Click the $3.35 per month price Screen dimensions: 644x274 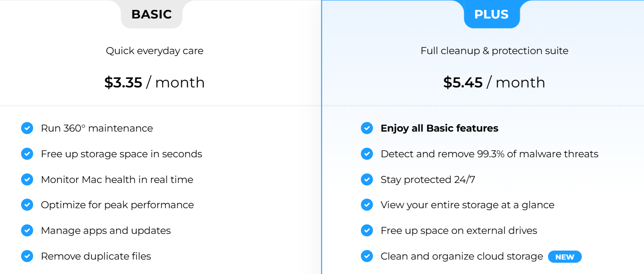click(155, 82)
